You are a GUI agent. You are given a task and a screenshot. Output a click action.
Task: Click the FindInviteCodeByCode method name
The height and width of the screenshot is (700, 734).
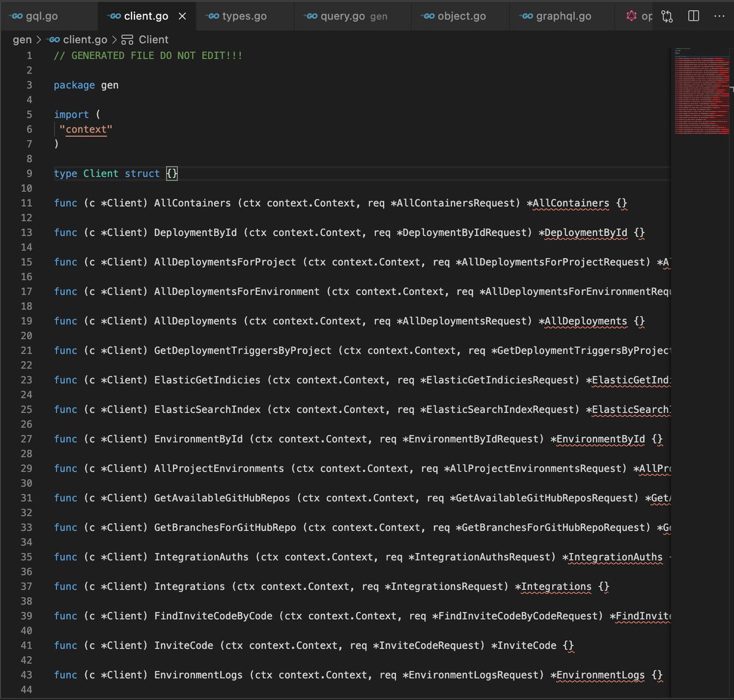tap(213, 616)
